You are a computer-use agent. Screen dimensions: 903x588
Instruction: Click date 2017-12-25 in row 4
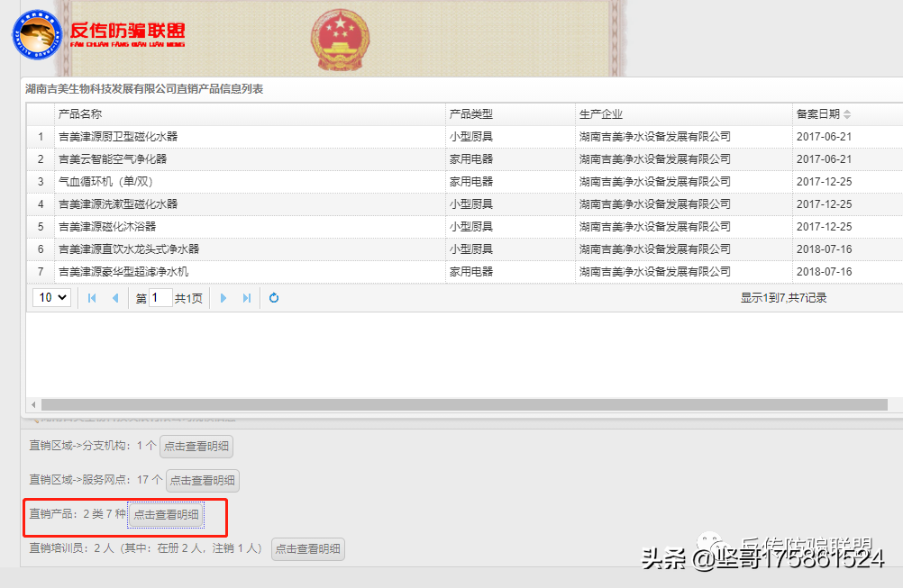pos(824,204)
